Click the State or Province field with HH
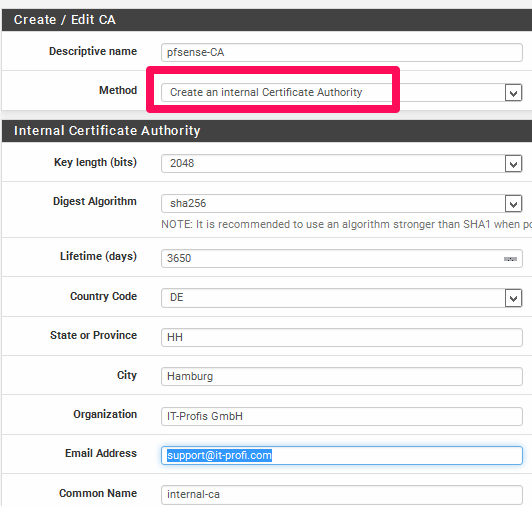532x506 pixels. point(342,337)
